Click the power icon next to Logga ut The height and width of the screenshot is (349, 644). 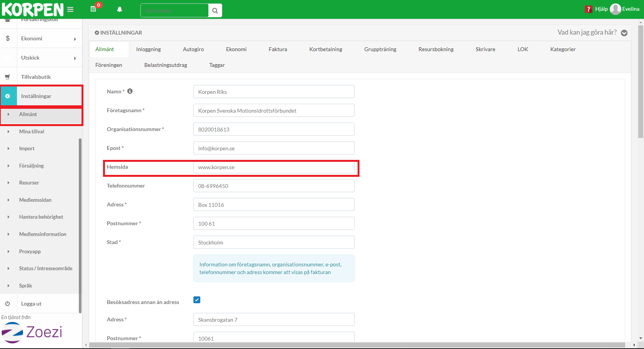pos(8,304)
